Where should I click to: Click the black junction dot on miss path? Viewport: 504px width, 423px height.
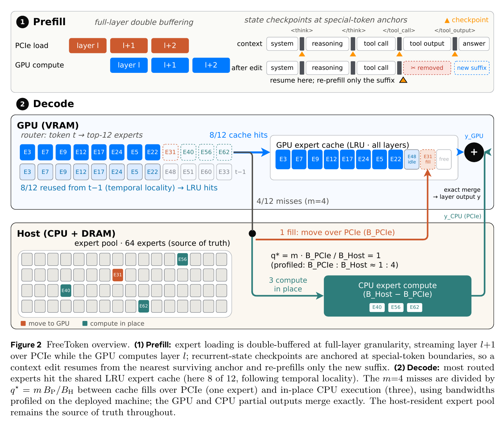click(252, 233)
